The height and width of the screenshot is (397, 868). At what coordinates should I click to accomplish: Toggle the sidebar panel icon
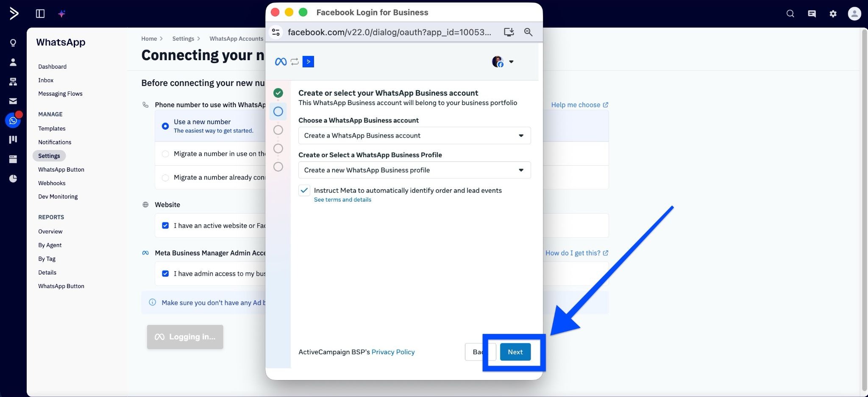coord(40,14)
